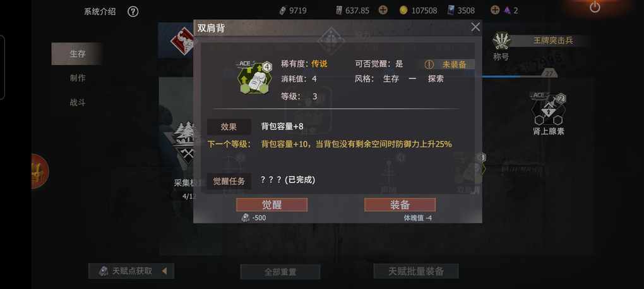
Task: Click the 未装备 warning status icon
Action: pyautogui.click(x=429, y=65)
